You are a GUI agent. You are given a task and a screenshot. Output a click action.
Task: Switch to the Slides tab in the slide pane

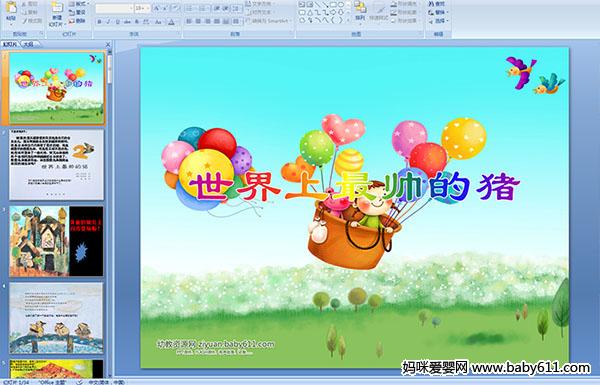(10, 44)
